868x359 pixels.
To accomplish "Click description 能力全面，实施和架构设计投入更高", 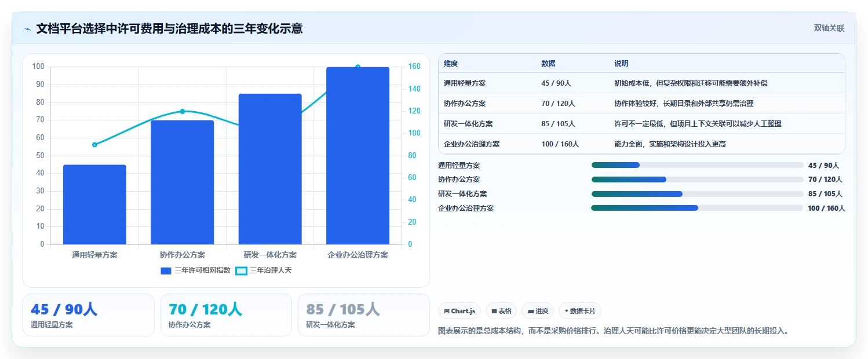I will 670,144.
